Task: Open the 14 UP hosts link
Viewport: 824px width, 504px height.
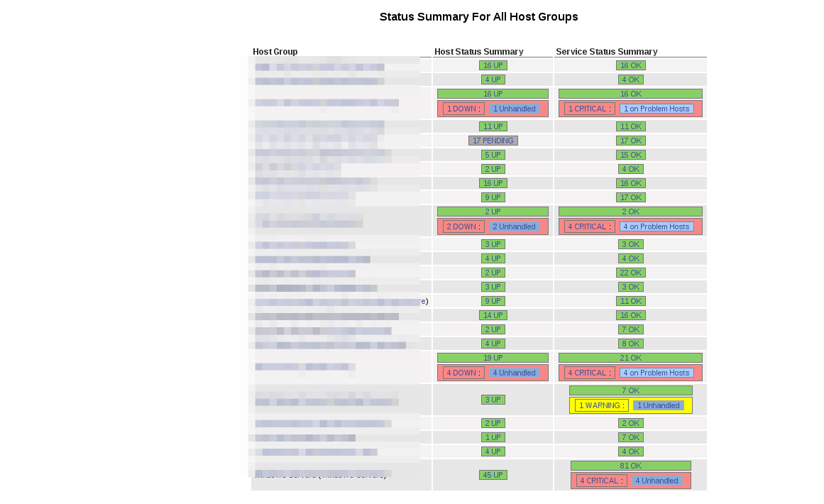Action: (x=493, y=315)
